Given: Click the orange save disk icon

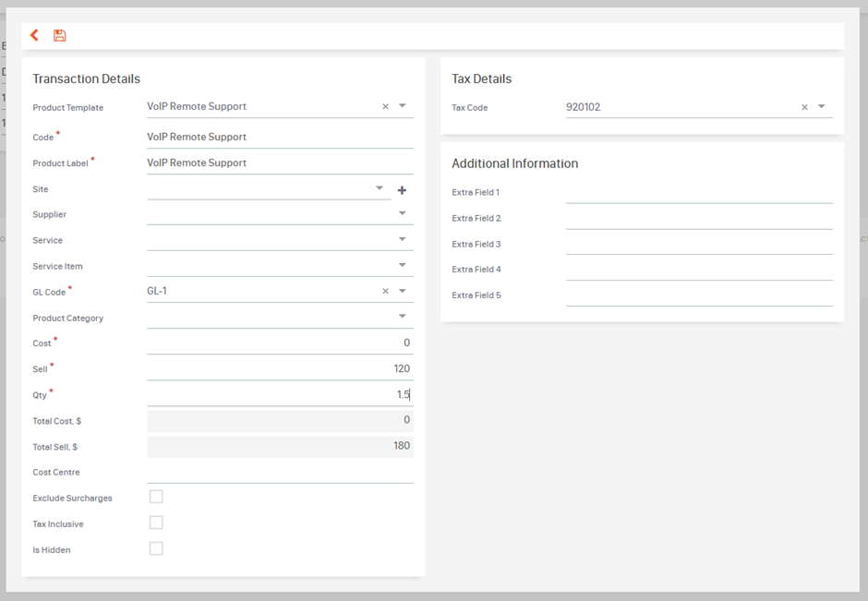Looking at the screenshot, I should tap(59, 35).
